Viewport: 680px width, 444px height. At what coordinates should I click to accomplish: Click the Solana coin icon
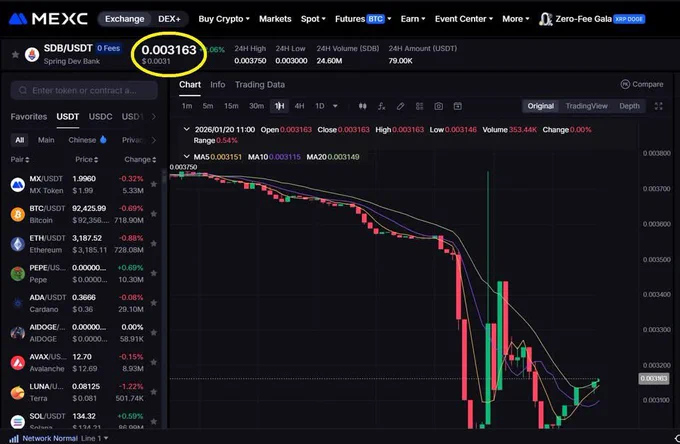[x=17, y=421]
